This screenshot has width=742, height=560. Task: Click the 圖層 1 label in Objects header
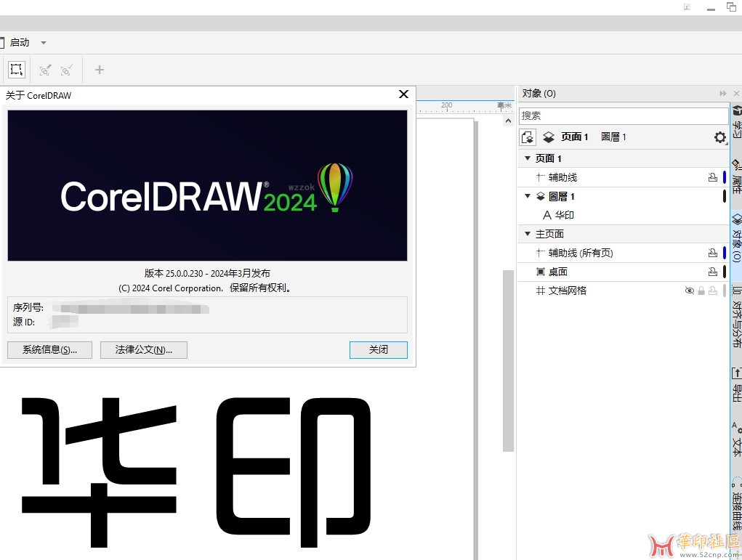pos(613,137)
